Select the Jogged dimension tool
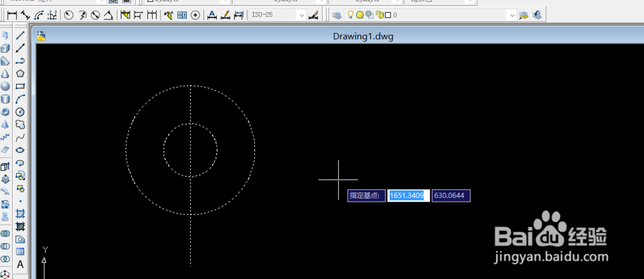 click(82, 15)
